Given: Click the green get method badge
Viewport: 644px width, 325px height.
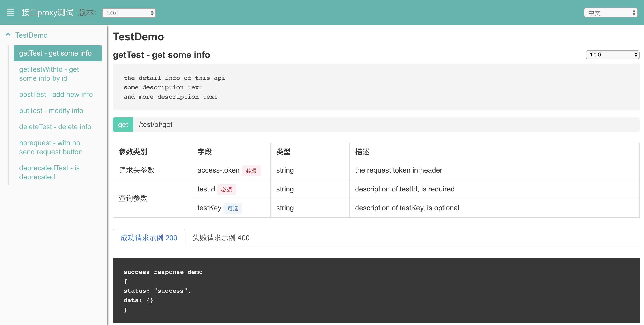Looking at the screenshot, I should (x=123, y=125).
